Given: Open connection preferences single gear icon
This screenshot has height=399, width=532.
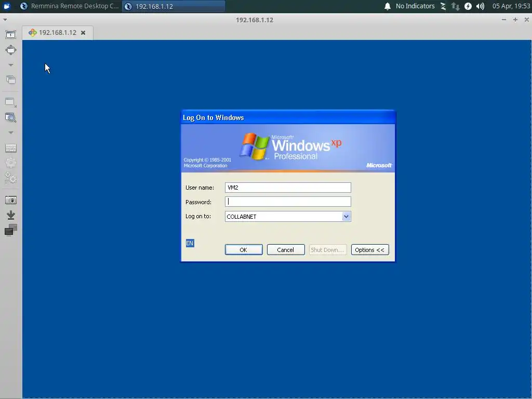Looking at the screenshot, I should pos(10,163).
